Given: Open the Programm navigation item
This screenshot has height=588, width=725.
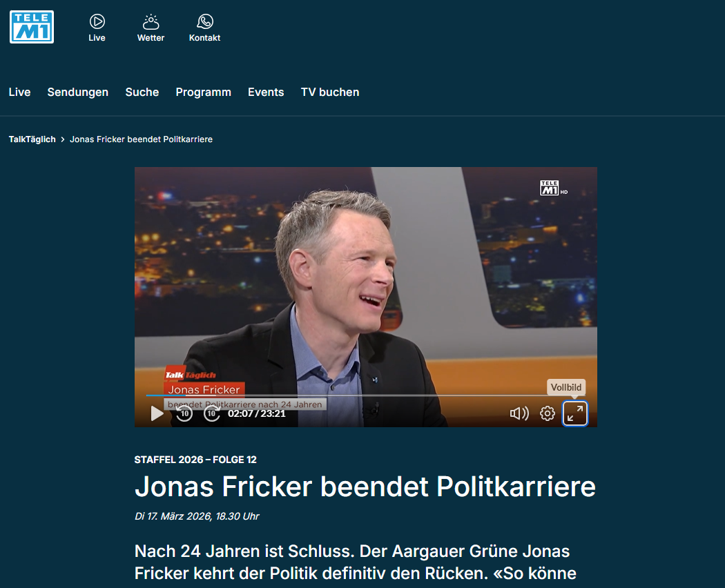Looking at the screenshot, I should [x=204, y=92].
